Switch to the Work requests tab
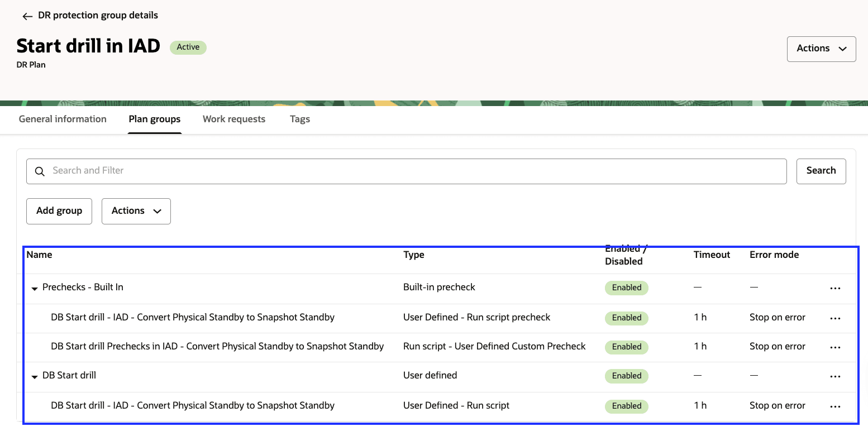 [x=234, y=119]
